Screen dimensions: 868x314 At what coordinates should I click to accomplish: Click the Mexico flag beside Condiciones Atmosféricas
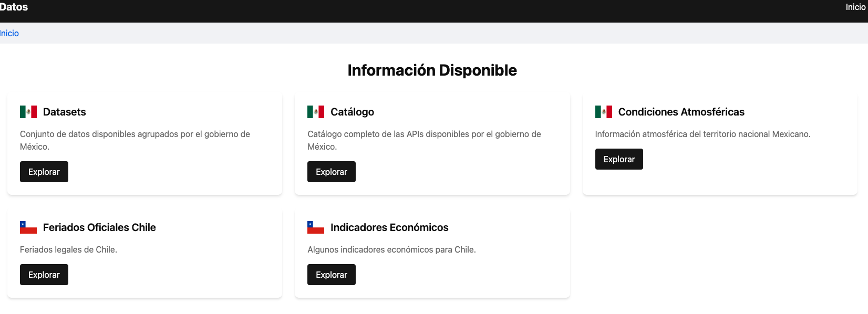point(603,112)
